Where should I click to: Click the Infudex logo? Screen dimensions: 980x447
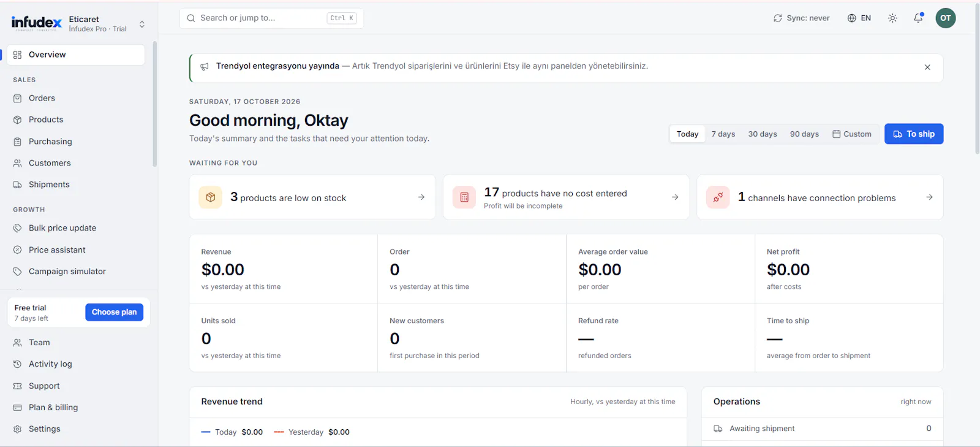37,23
